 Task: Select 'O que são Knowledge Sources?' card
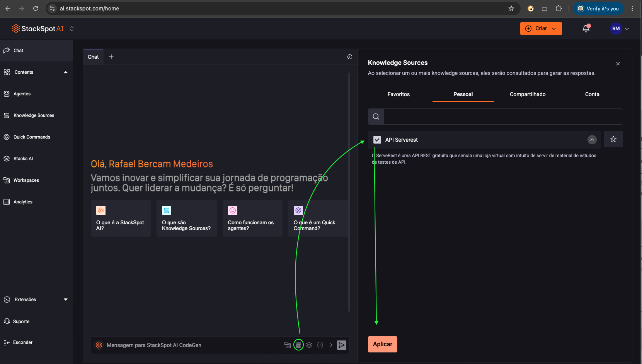pos(187,218)
